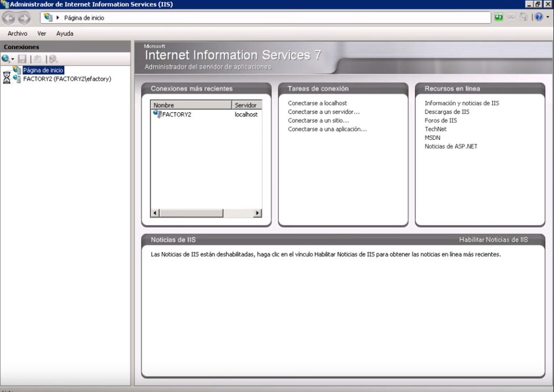Viewport: 554px width, 392px height.
Task: Open the Ayuda menu
Action: 65,34
